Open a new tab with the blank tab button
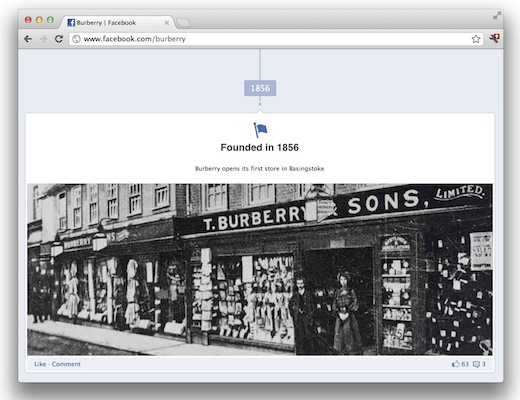 (x=183, y=23)
